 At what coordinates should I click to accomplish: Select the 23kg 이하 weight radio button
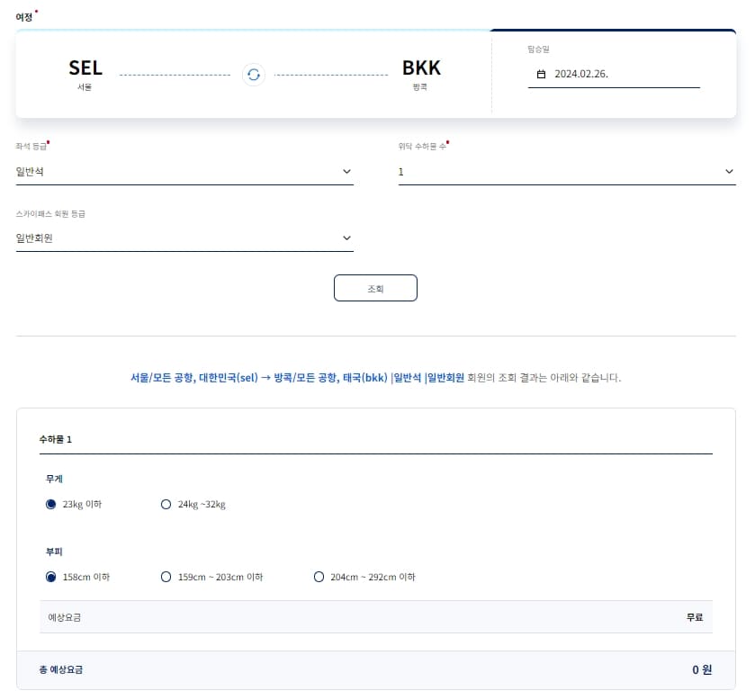[x=51, y=504]
